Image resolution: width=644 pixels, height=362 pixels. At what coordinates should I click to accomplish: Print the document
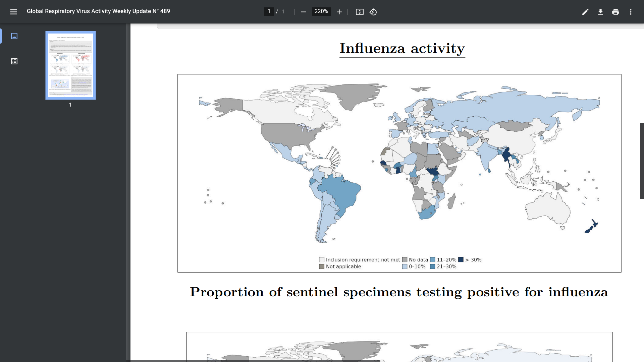[x=615, y=12]
